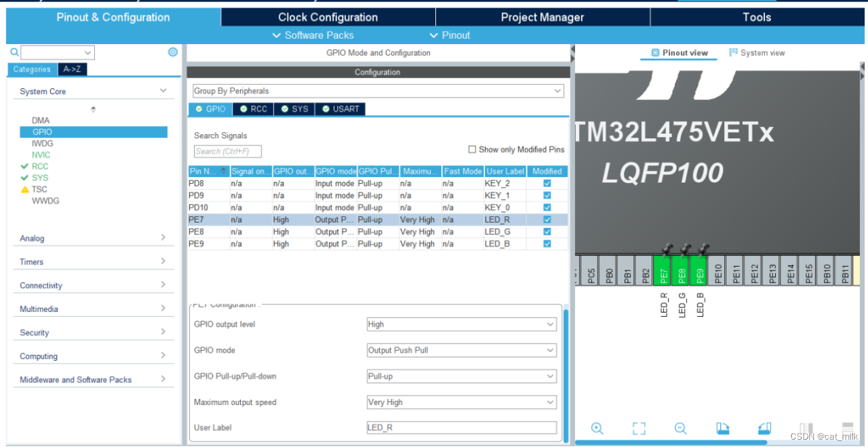Open the Software Packs menu
Image resolution: width=868 pixels, height=447 pixels.
(x=313, y=35)
